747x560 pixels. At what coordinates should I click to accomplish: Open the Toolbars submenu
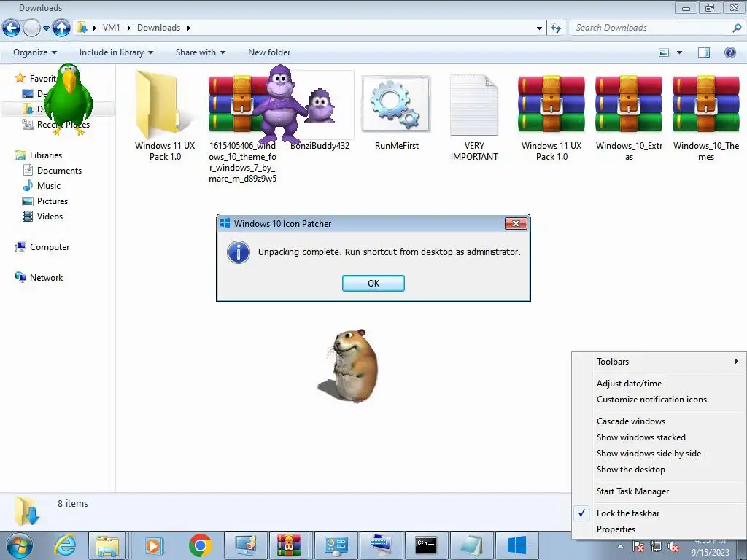(x=659, y=362)
